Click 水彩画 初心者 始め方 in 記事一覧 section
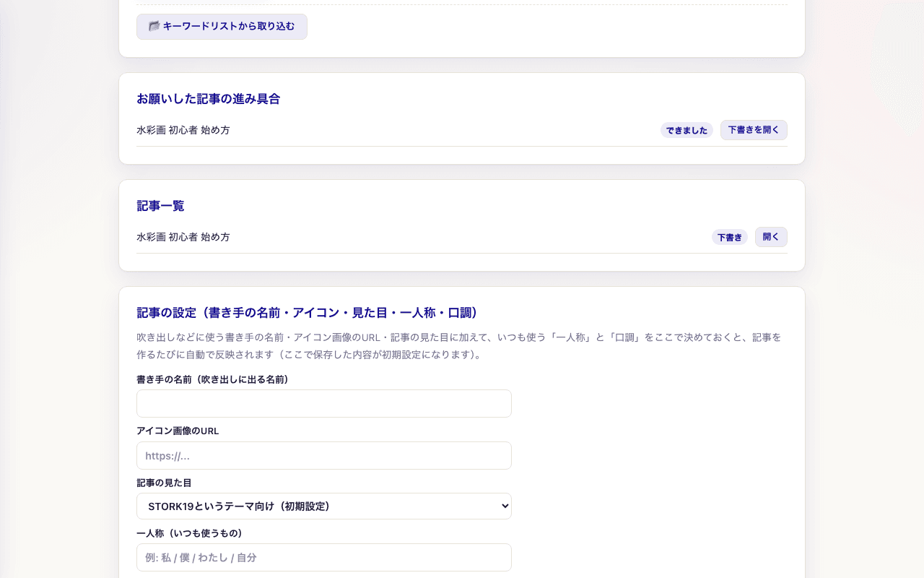This screenshot has width=924, height=578. tap(183, 237)
